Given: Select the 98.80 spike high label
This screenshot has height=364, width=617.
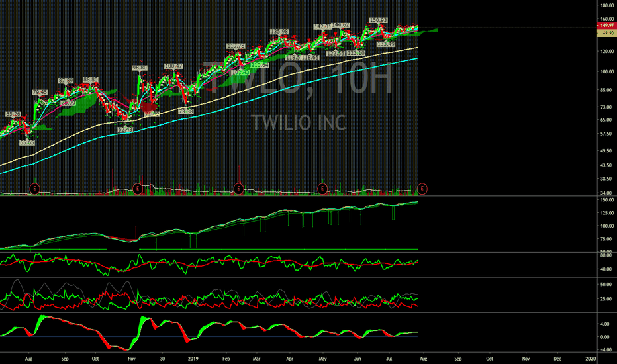Looking at the screenshot, I should [140, 68].
